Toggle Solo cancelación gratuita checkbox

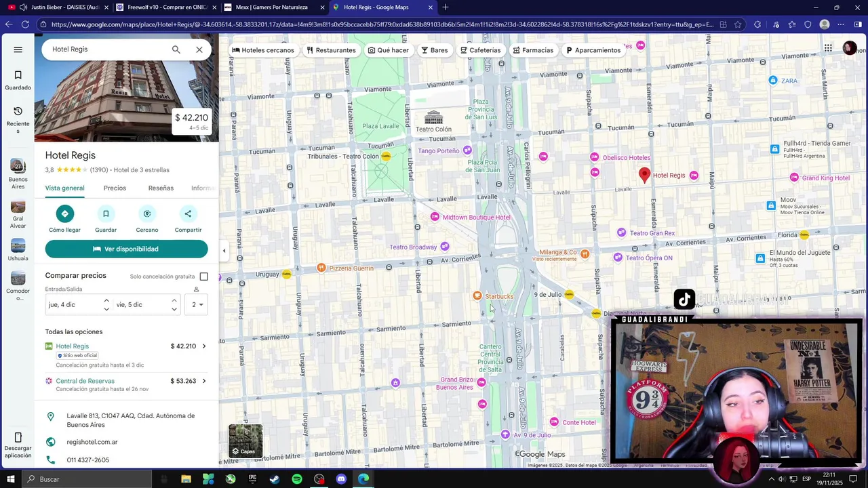click(203, 277)
